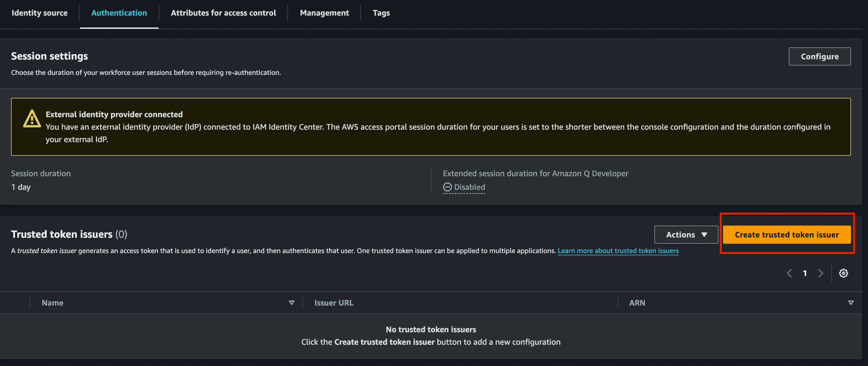868x366 pixels.
Task: Click the Configure session settings button
Action: (819, 56)
